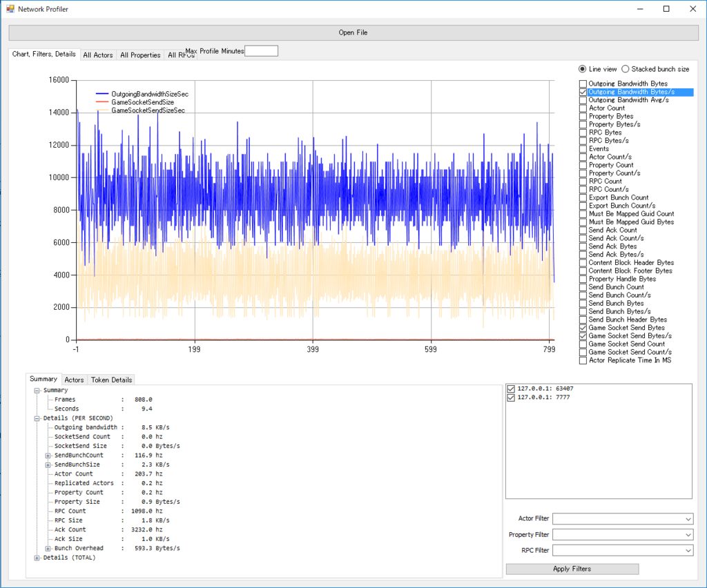Enable the RPC Bytes/s checkbox

[x=583, y=141]
